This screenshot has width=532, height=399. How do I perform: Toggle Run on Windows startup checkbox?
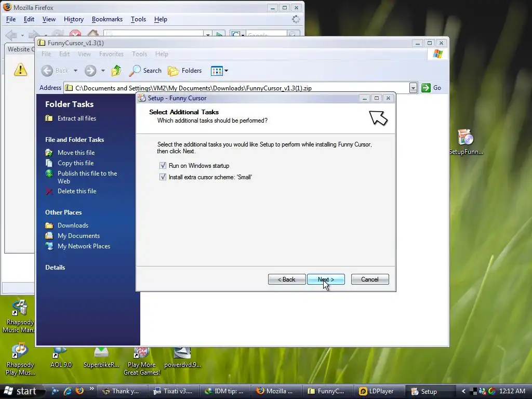[x=163, y=166]
